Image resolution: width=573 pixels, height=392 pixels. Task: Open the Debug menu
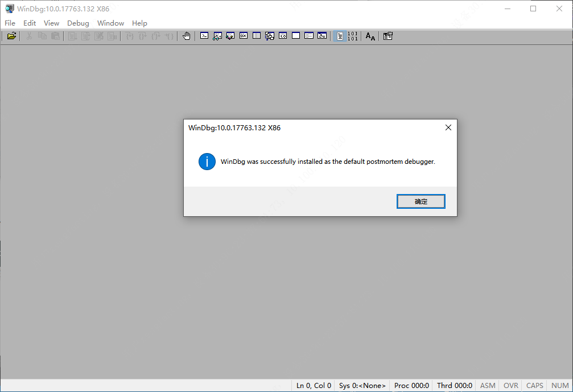tap(78, 23)
